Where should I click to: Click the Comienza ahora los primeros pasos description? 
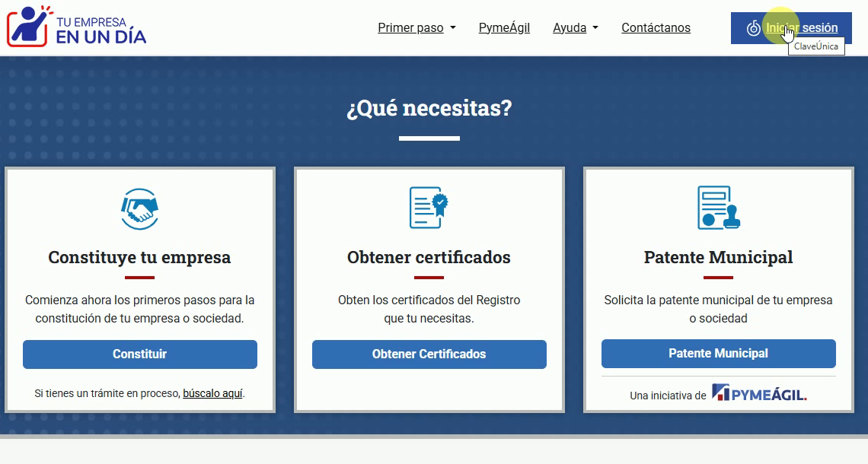coord(139,309)
